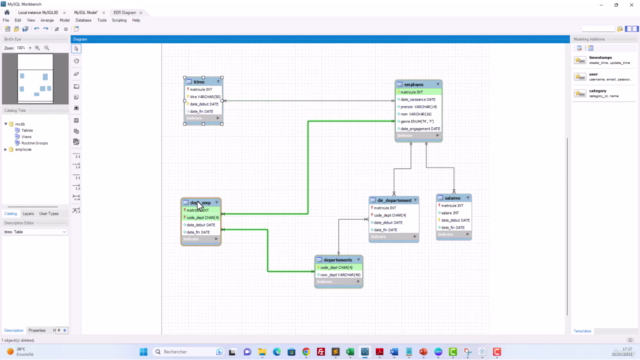
Task: Select Routine Groups in catalog tree
Action: [x=34, y=143]
